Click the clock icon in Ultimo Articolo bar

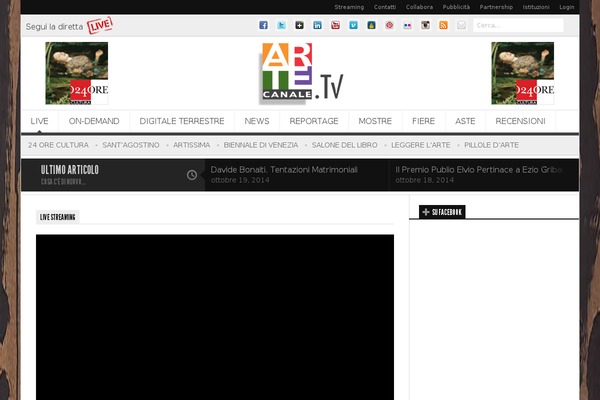coord(192,175)
